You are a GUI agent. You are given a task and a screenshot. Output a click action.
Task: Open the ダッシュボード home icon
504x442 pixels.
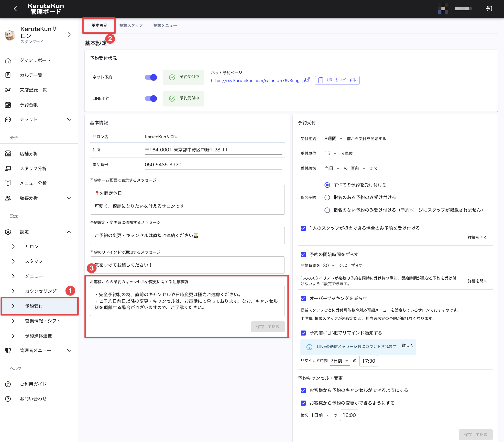(x=8, y=60)
